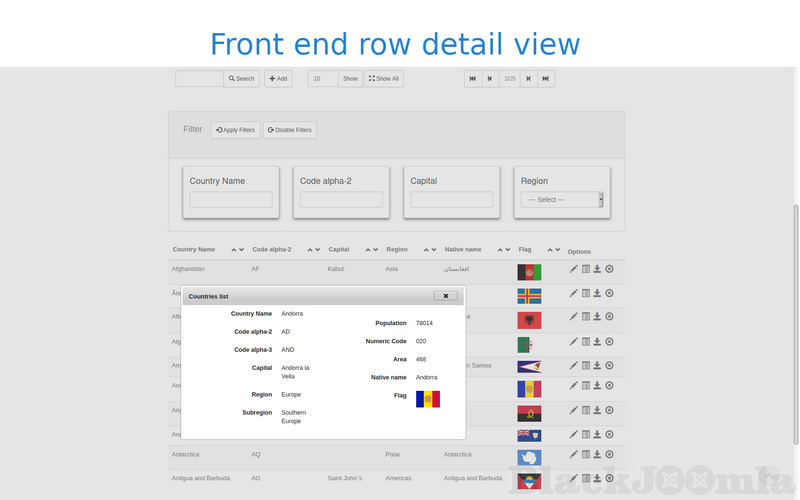This screenshot has width=800, height=500.
Task: Close the Countries list detail popup
Action: tap(446, 296)
